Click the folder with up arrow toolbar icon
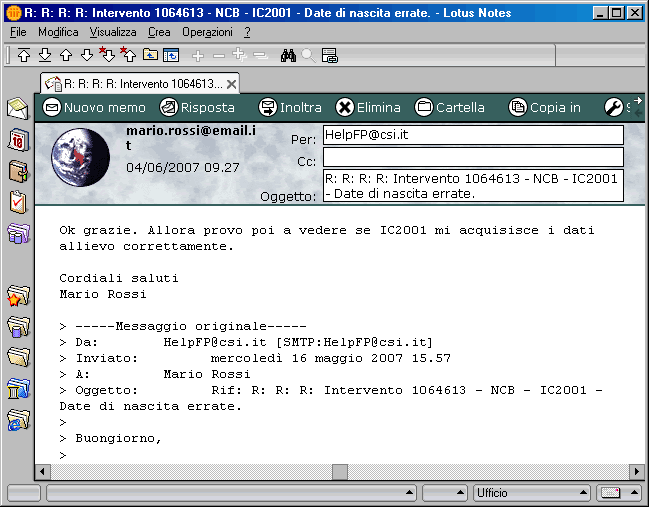Viewport: 649px width, 507px height. [150, 55]
